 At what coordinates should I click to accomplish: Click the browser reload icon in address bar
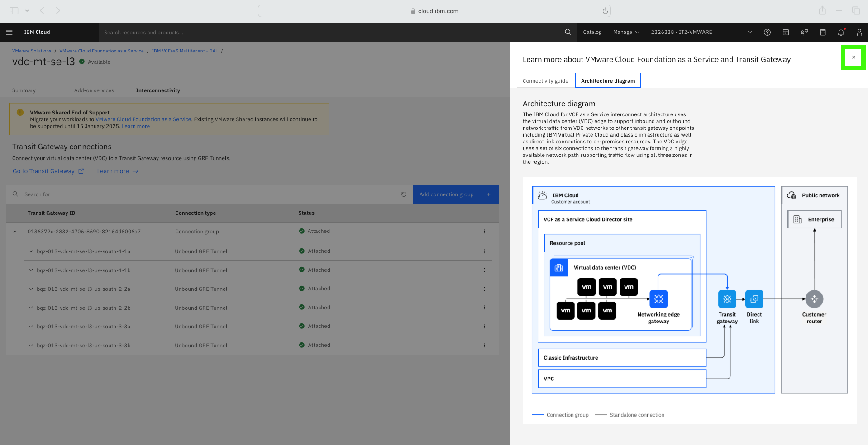coord(605,11)
